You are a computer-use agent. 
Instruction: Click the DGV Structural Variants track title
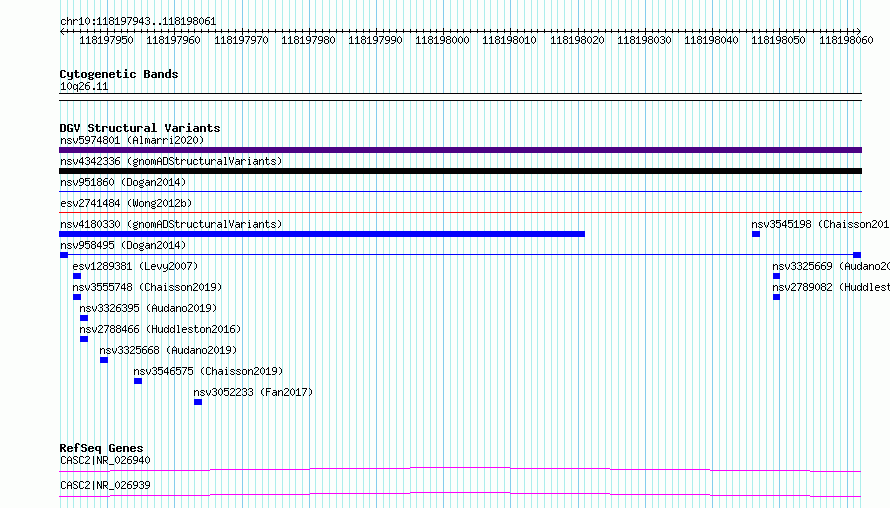click(x=140, y=128)
